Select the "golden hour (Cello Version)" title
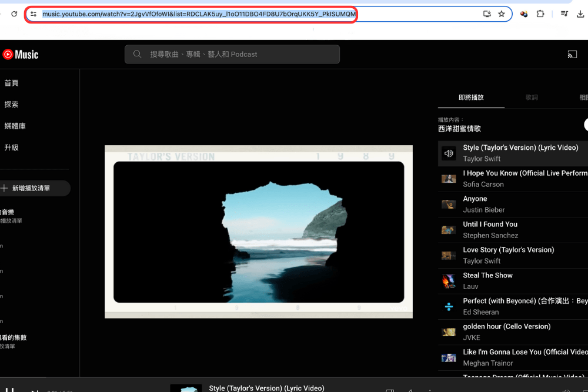The image size is (588, 392). pyautogui.click(x=507, y=326)
